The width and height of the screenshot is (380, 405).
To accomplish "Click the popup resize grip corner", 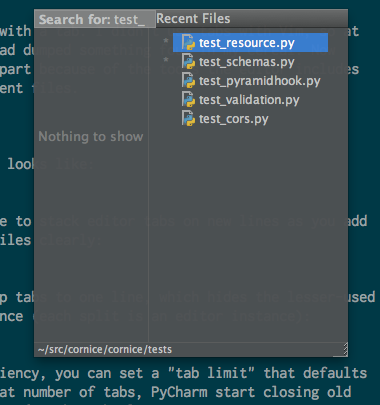I will (345, 349).
